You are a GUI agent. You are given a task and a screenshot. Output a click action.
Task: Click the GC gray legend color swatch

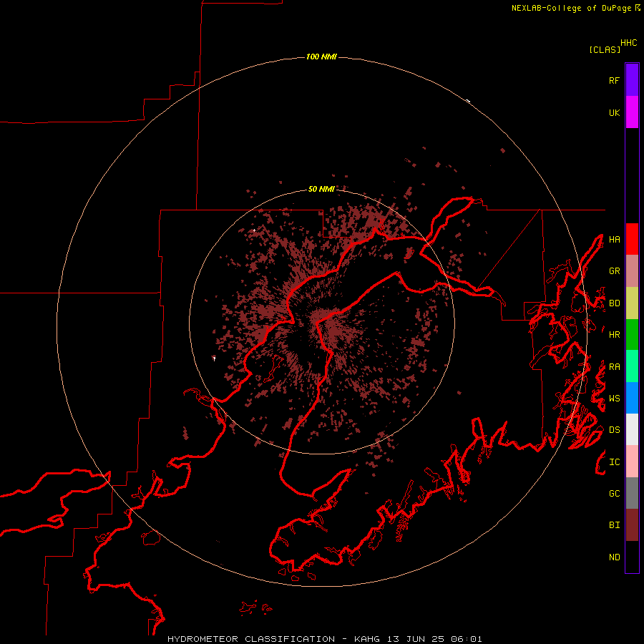(632, 493)
